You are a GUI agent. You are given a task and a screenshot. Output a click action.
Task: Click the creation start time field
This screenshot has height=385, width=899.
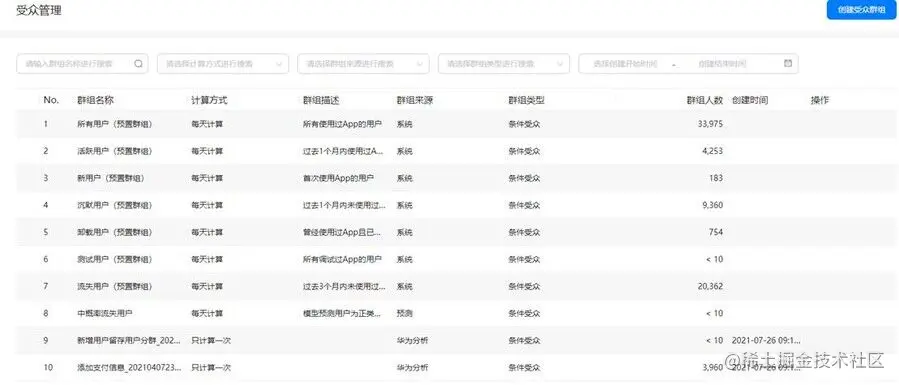pos(625,64)
